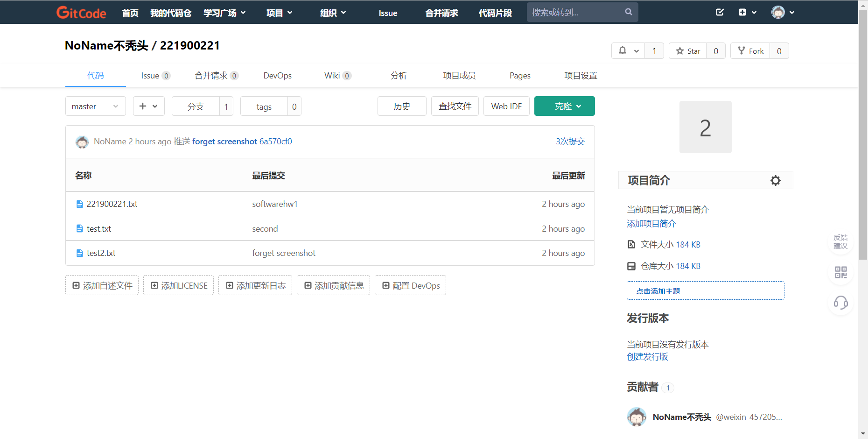Fork this repository
868x439 pixels.
tap(750, 51)
